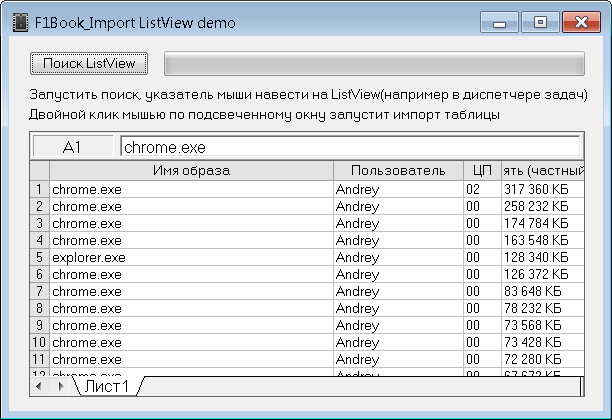The image size is (612, 420).
Task: Click the select-all corner cell of the grid
Action: [39, 171]
